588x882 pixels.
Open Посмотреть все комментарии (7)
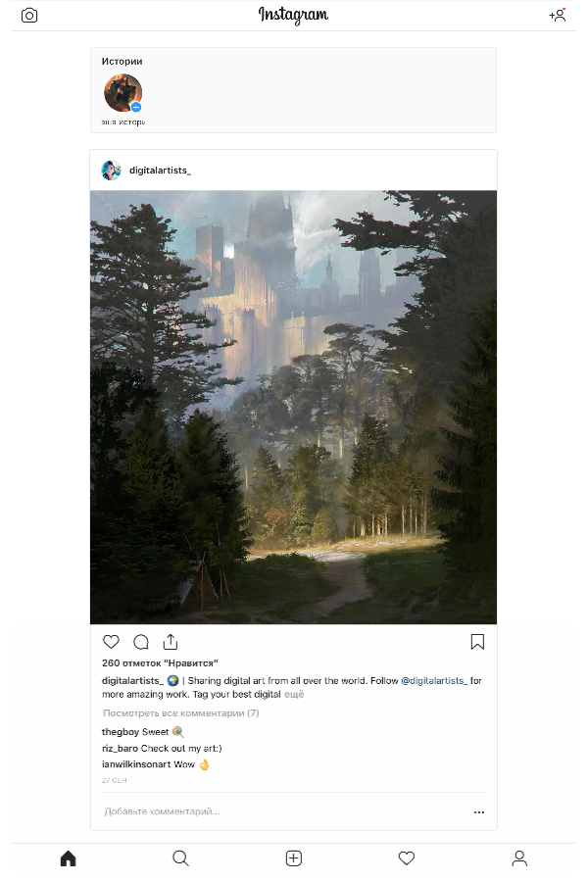pyautogui.click(x=180, y=712)
